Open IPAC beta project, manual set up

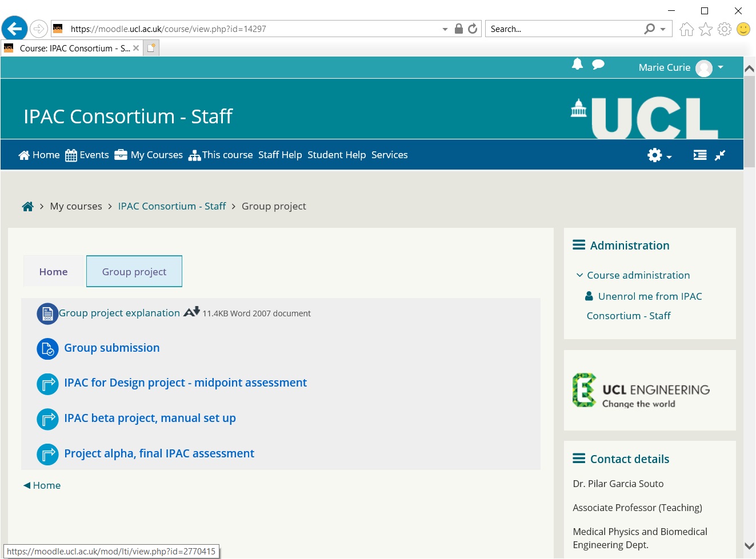[150, 418]
